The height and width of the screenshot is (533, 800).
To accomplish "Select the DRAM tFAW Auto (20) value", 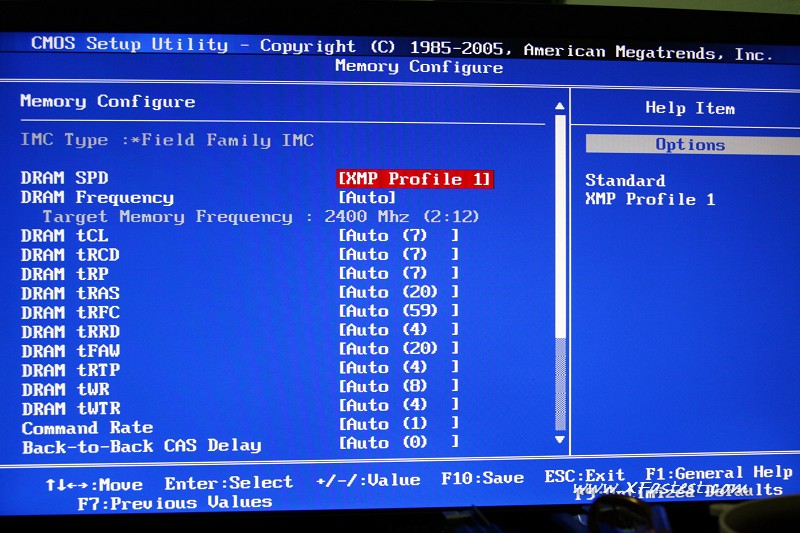I will click(x=398, y=348).
